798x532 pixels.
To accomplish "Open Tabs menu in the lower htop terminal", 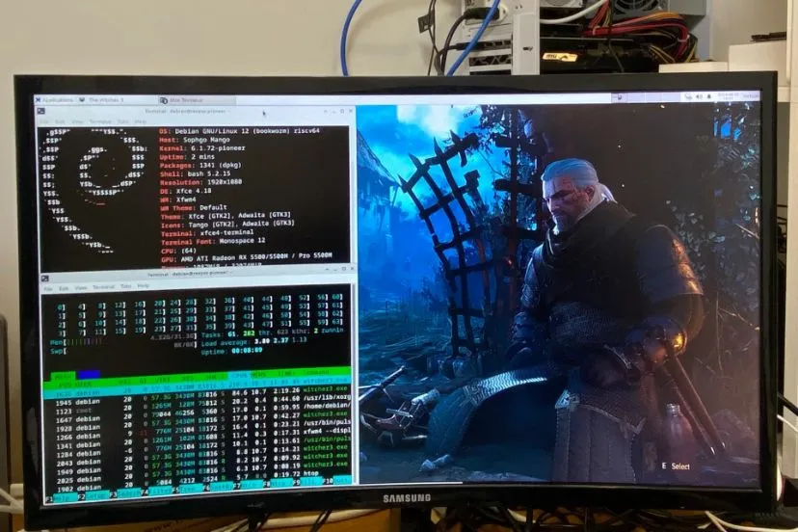I will coord(125,286).
